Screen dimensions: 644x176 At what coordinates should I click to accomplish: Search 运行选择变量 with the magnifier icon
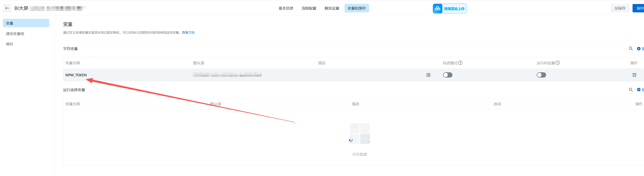point(630,90)
